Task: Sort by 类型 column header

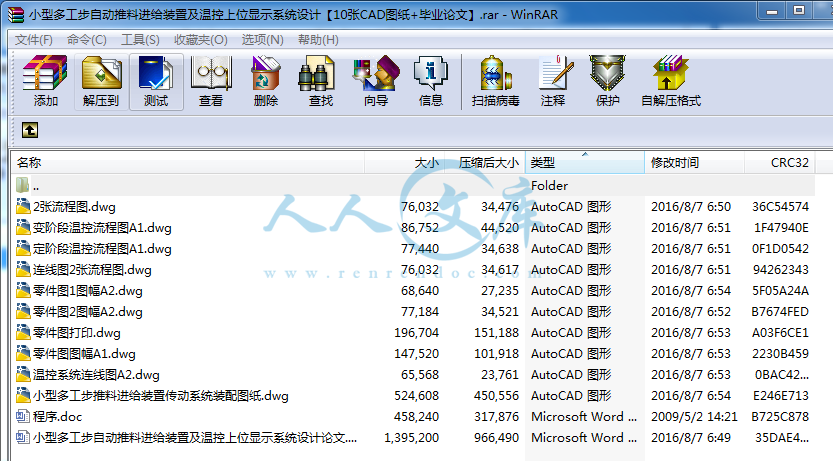Action: (585, 163)
